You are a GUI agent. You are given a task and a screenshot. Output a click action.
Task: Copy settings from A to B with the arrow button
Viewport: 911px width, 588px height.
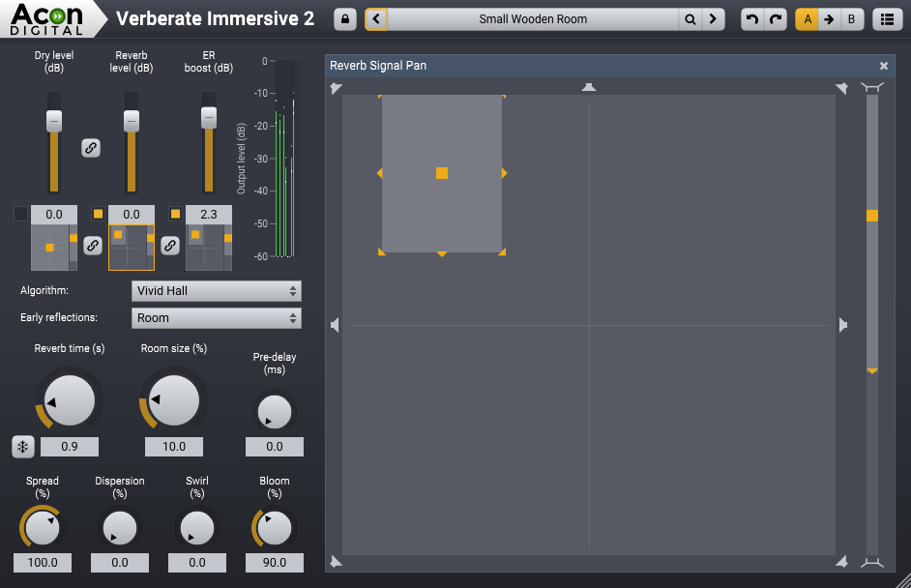(x=828, y=18)
